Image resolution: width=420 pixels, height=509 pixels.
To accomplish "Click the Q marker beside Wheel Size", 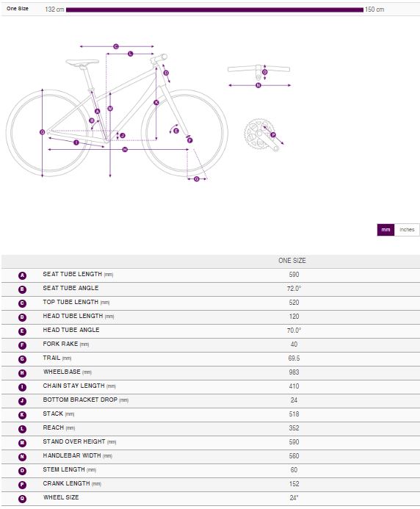I will click(22, 499).
